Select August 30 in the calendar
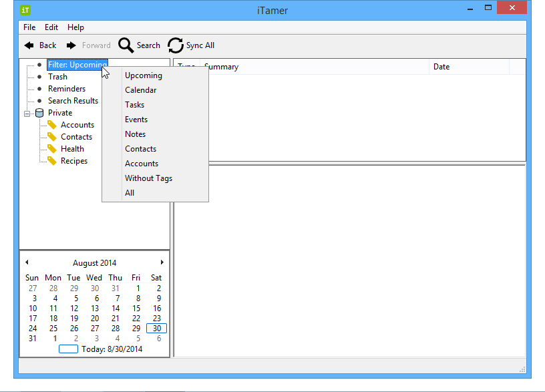Screen dimensions: 545x392 pos(157,329)
